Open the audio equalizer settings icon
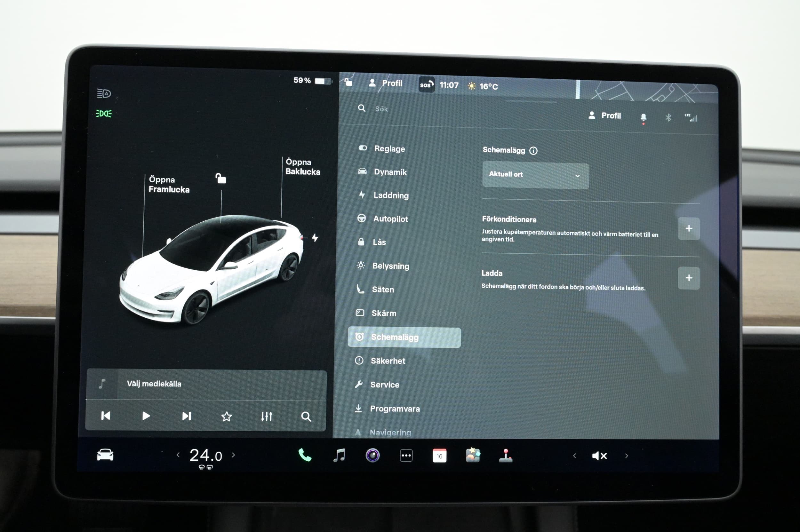Screen dimensions: 800x532 (x=267, y=416)
